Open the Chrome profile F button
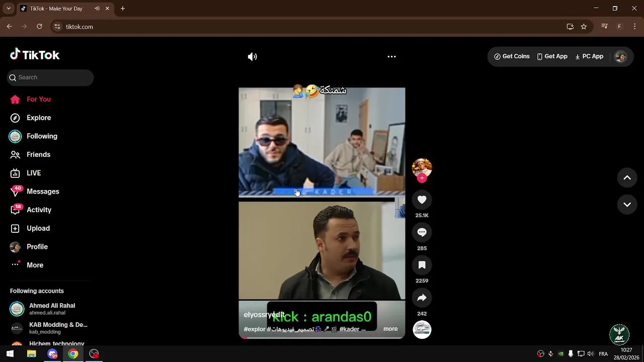The image size is (644, 362). (x=619, y=27)
